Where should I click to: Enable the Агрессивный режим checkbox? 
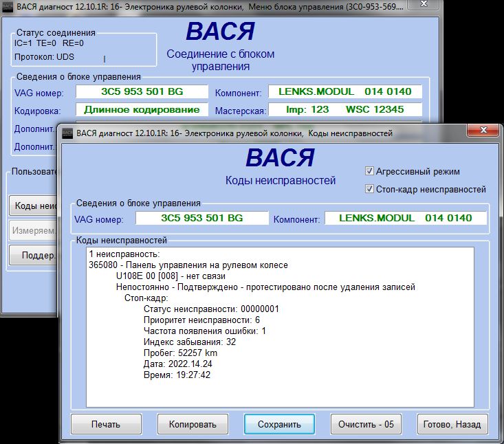coord(370,171)
